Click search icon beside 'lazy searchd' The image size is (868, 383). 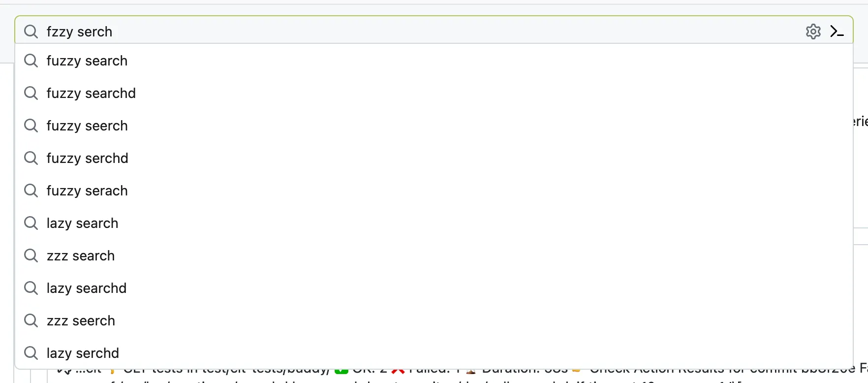[31, 288]
